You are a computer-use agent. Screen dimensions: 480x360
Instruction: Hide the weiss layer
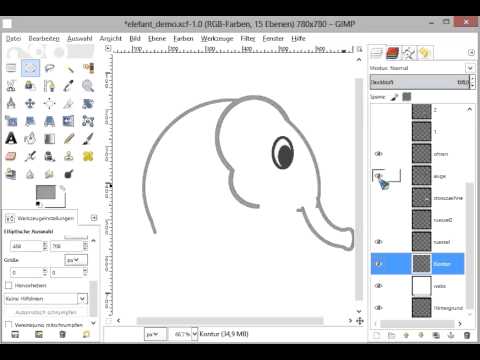378,286
